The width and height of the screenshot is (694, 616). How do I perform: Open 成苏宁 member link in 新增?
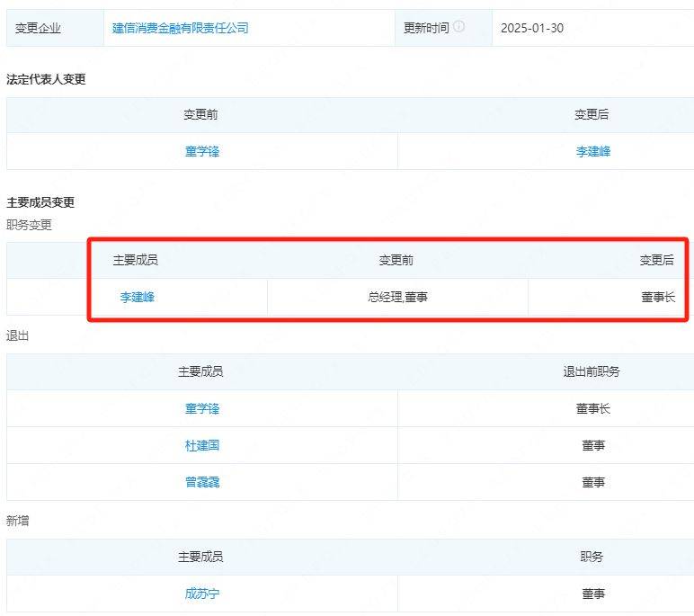pyautogui.click(x=202, y=594)
